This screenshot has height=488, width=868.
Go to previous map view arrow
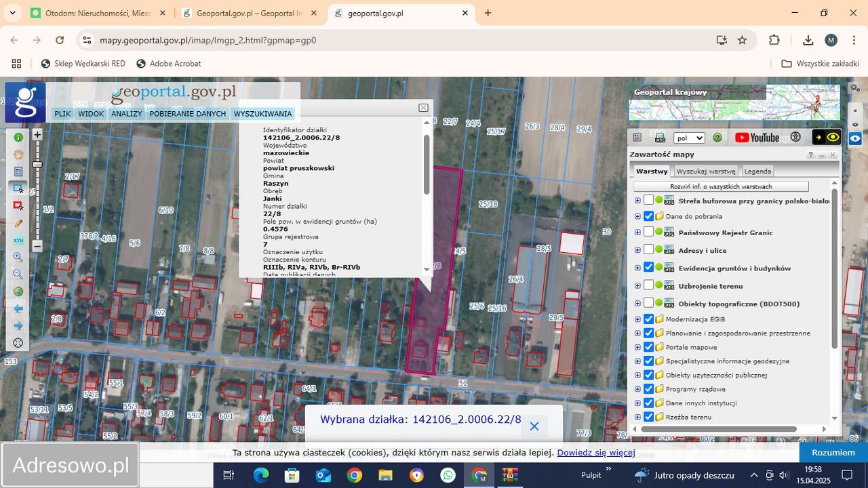[x=18, y=308]
